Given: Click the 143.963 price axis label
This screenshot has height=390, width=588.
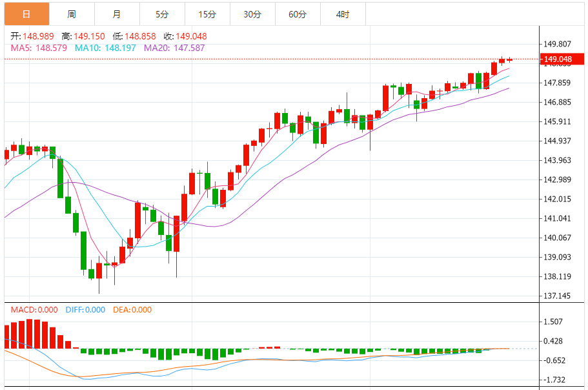Looking at the screenshot, I should (x=557, y=161).
